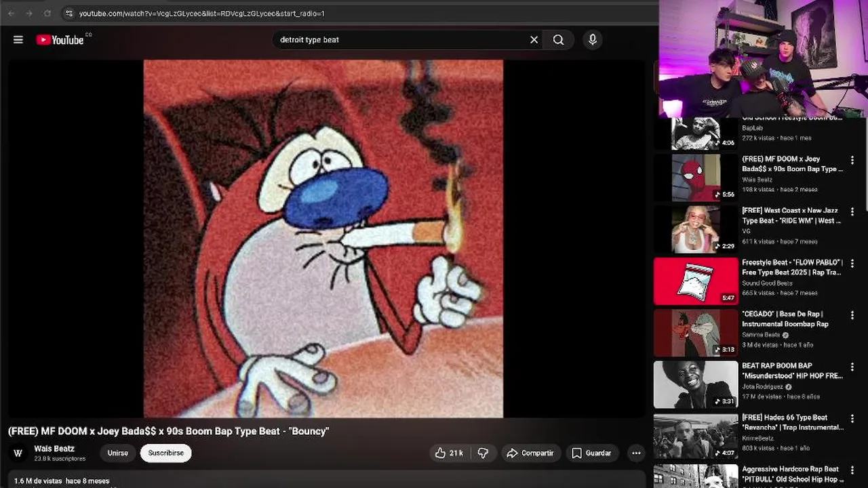Image resolution: width=868 pixels, height=488 pixels.
Task: Open the 'PITBULL' hardcore rap thumbnail
Action: click(696, 476)
